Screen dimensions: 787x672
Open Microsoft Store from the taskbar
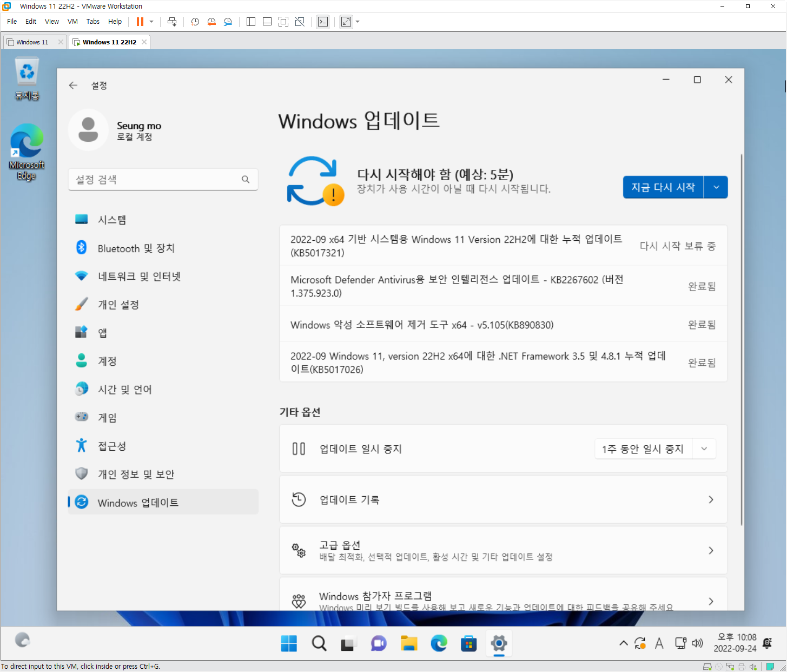[x=468, y=643]
